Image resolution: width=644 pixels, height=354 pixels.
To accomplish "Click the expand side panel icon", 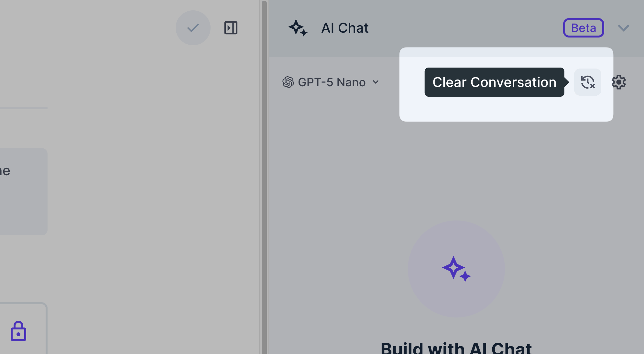I will click(x=231, y=28).
